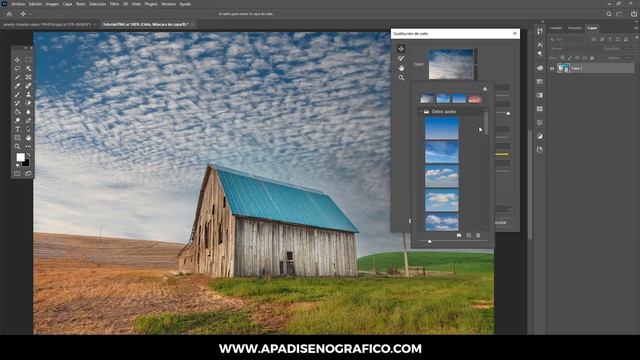Go to the Home screen icon
Viewport: 640px width, 360px height.
point(9,14)
